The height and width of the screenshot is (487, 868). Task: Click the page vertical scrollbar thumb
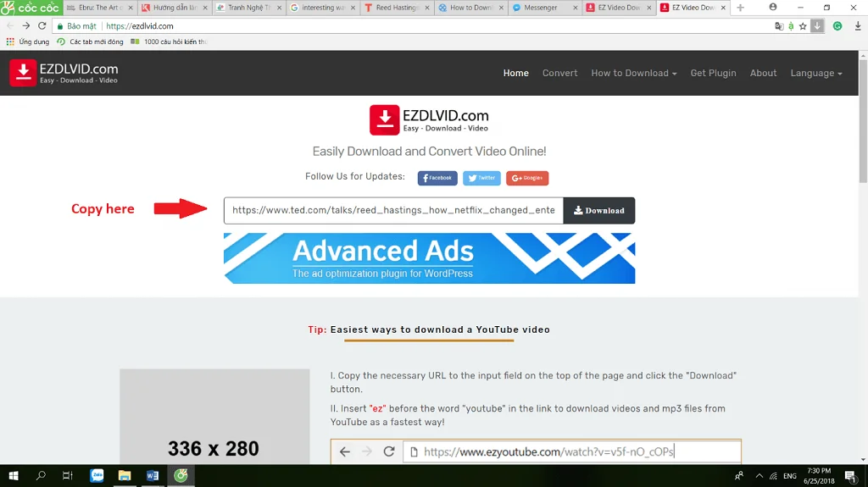863,120
